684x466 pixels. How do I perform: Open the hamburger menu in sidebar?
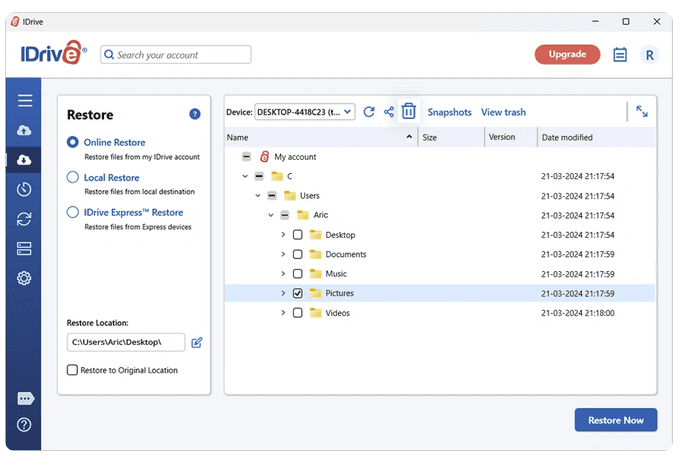tap(25, 100)
